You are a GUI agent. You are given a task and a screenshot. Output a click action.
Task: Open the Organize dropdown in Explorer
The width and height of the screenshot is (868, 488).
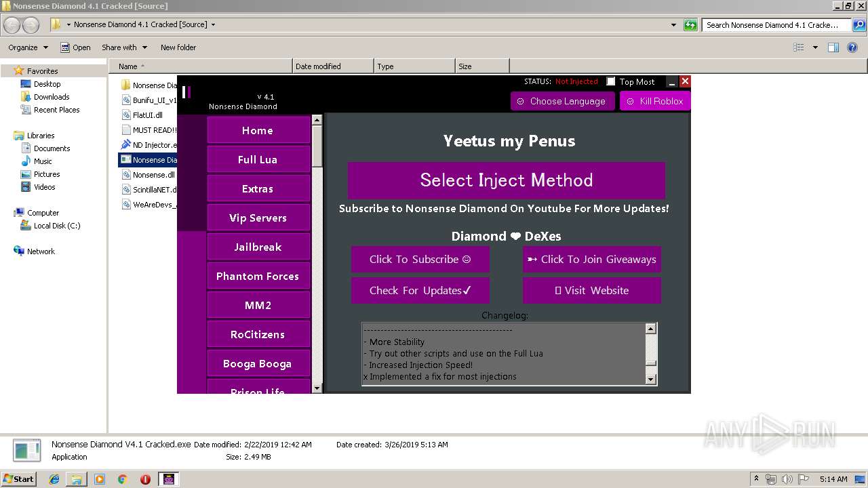(28, 47)
